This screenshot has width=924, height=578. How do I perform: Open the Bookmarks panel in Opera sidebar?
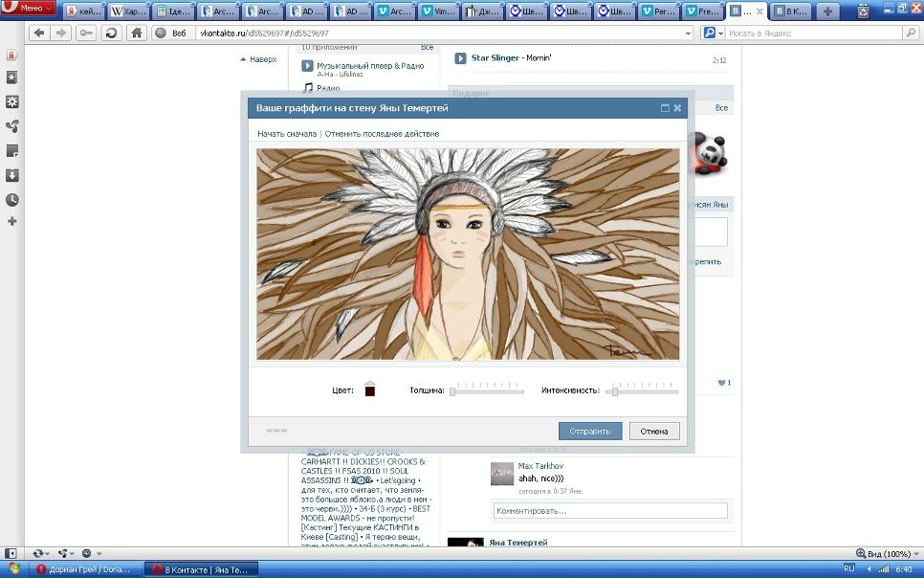(11, 78)
